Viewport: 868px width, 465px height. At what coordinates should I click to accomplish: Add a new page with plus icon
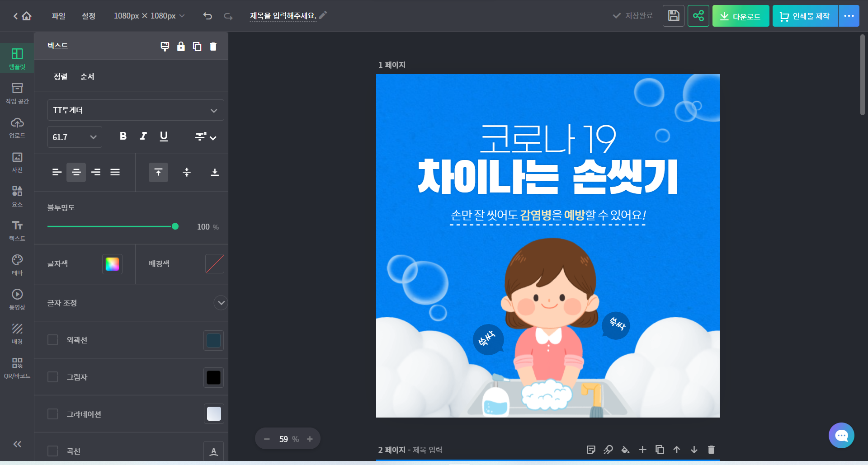642,450
